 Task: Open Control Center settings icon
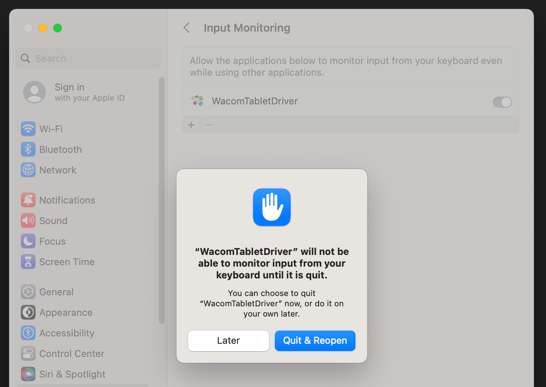click(28, 354)
